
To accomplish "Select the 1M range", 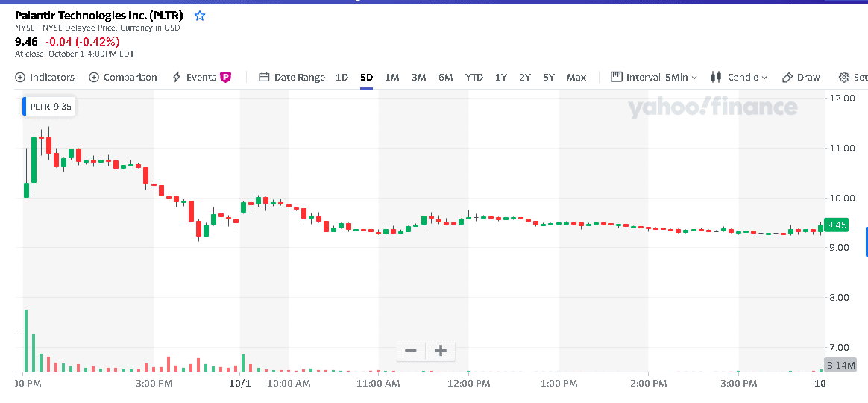I will point(392,77).
